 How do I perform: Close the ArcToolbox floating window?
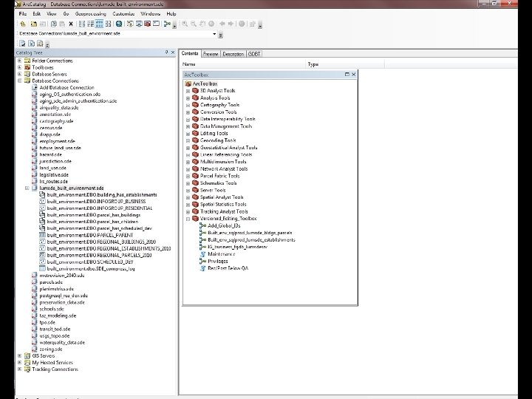click(x=353, y=75)
